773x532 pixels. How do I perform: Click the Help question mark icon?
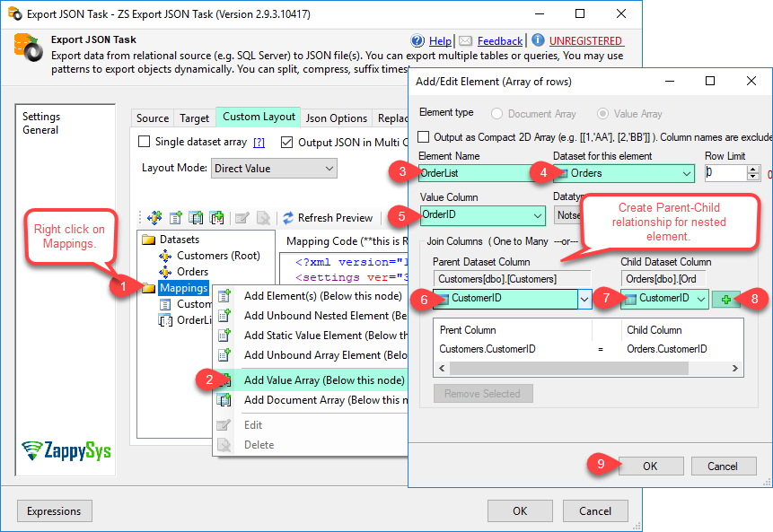pyautogui.click(x=417, y=40)
